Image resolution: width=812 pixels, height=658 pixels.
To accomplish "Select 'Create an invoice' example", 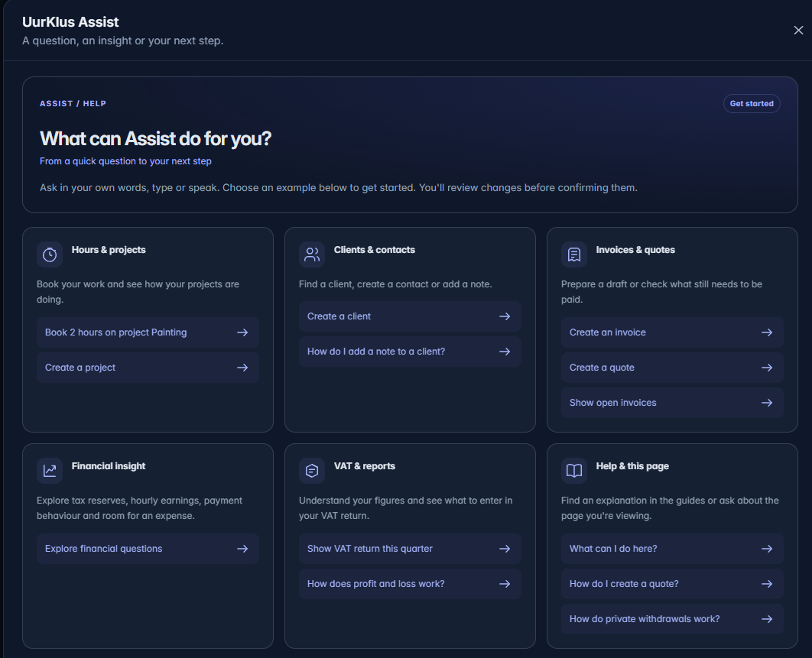I will point(672,332).
